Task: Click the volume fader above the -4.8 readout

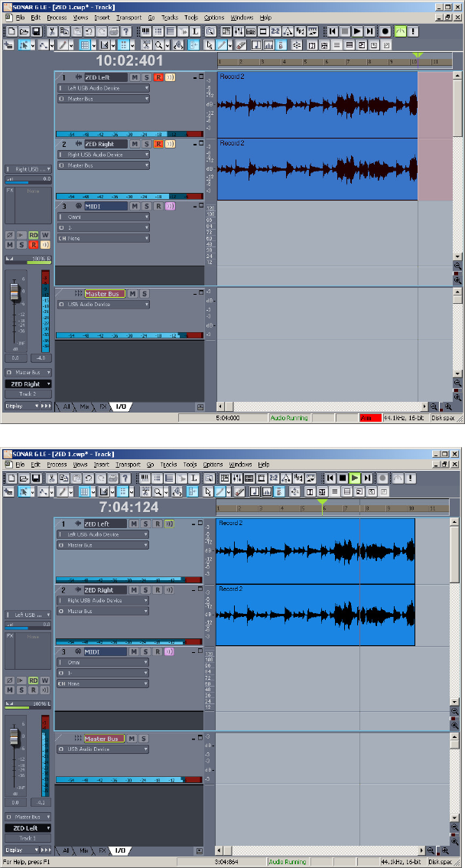Action: (15, 292)
